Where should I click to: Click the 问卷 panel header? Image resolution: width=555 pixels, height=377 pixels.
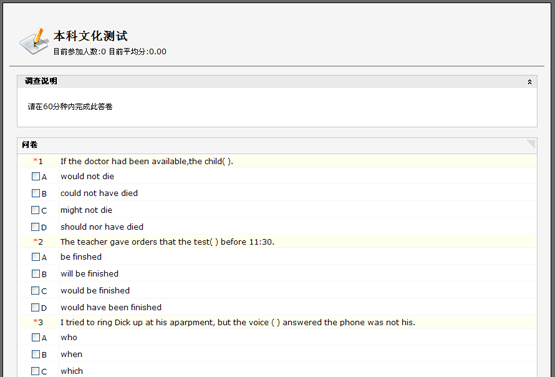click(x=277, y=145)
